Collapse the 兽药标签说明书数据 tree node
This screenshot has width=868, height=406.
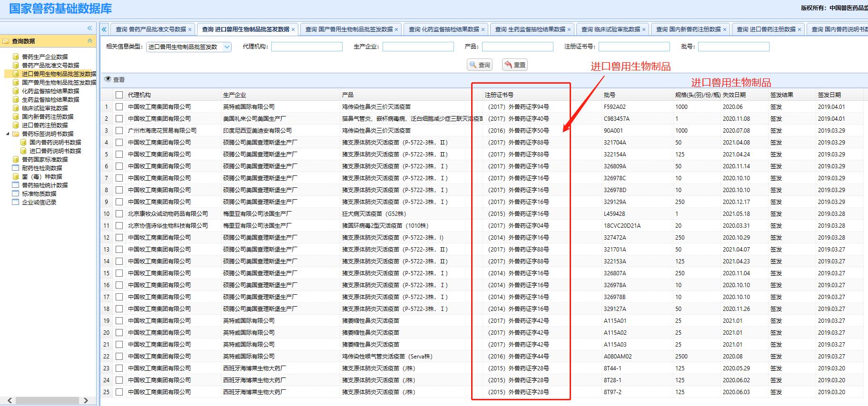pyautogui.click(x=8, y=134)
